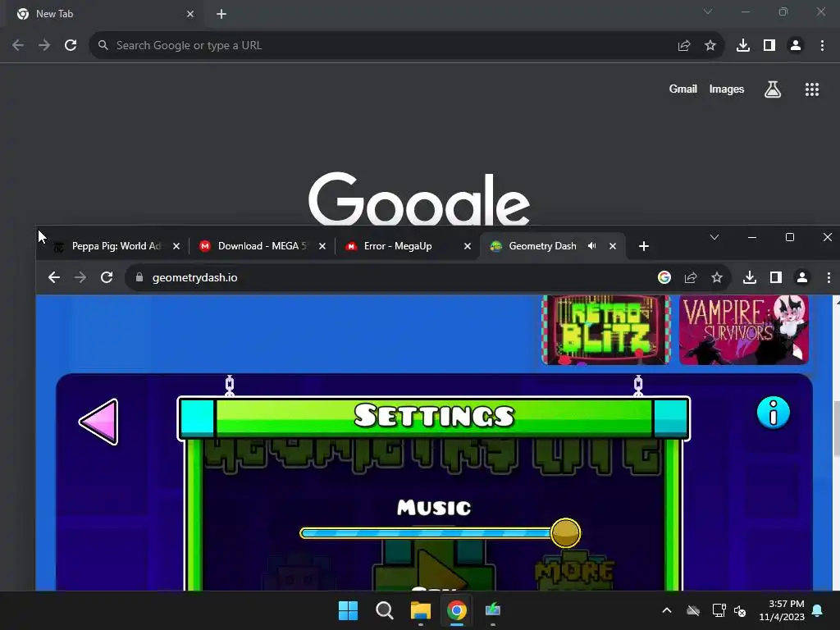Screen dimensions: 840x630
Task: Click the blue info button in game
Action: pos(773,413)
